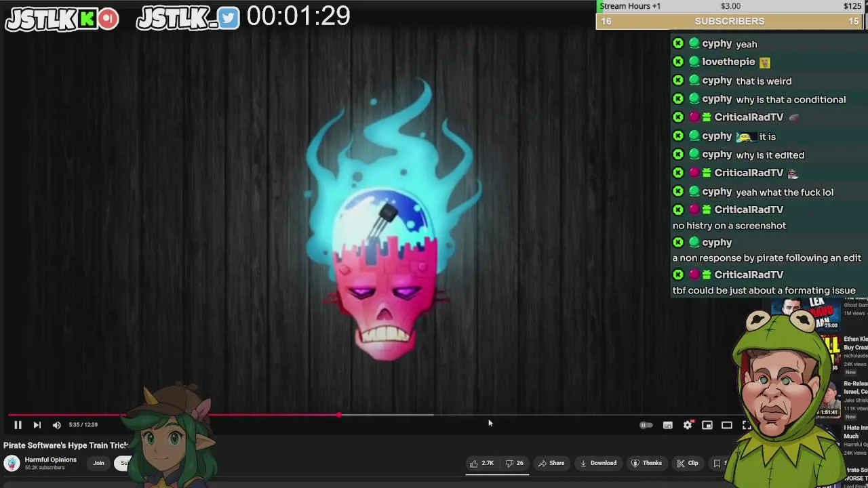Click the X icon beside 'that is weird'
The image size is (868, 488).
click(x=678, y=81)
